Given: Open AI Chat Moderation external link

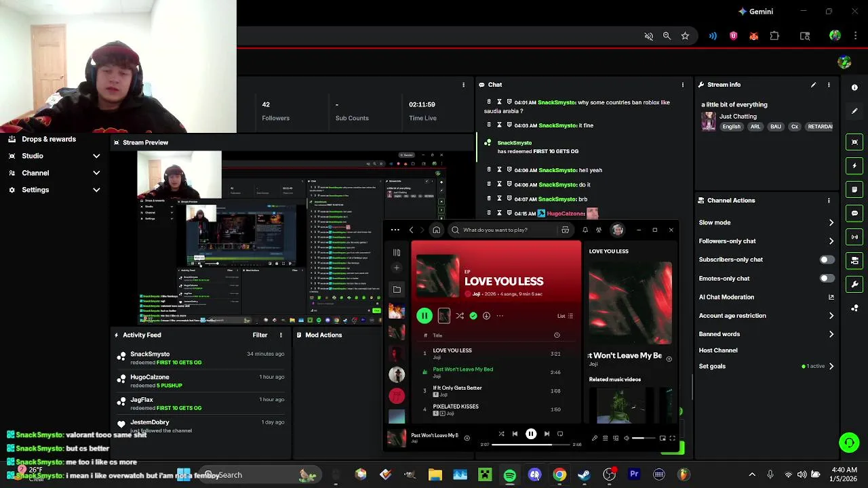Looking at the screenshot, I should (831, 297).
